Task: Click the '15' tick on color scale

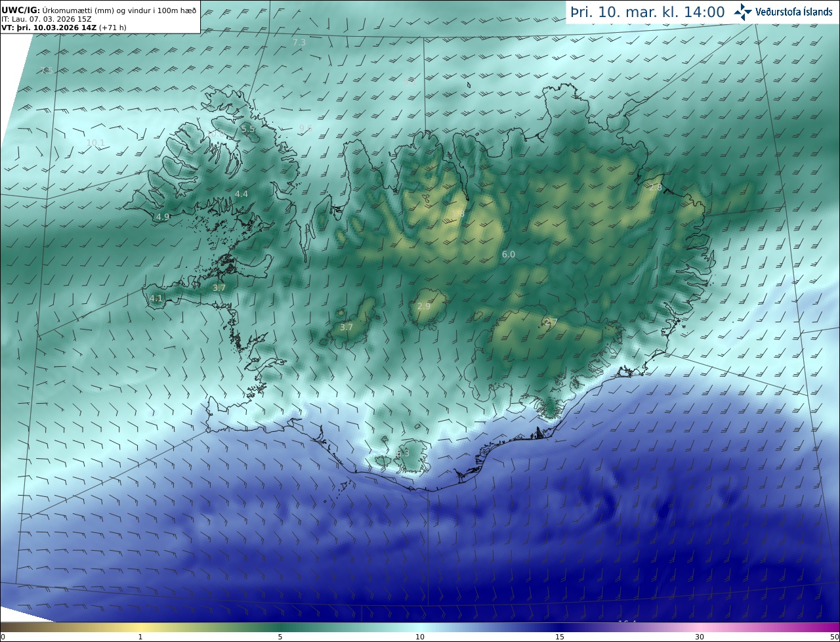Action: 560,637
